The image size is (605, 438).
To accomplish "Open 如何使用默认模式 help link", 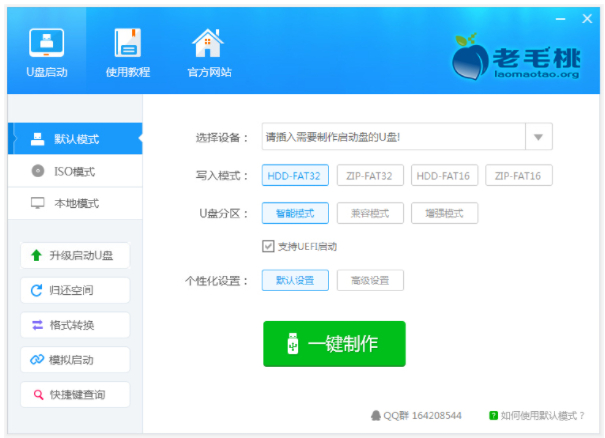I will click(537, 416).
